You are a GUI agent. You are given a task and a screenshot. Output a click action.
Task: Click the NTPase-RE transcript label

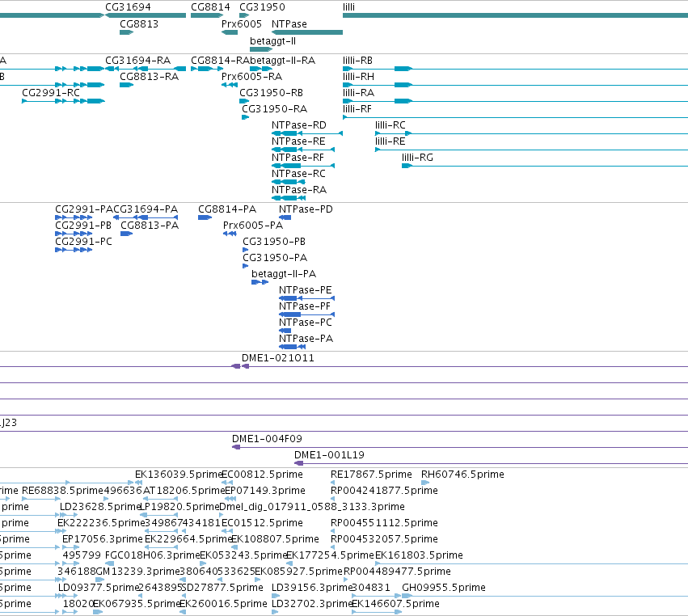click(x=298, y=141)
